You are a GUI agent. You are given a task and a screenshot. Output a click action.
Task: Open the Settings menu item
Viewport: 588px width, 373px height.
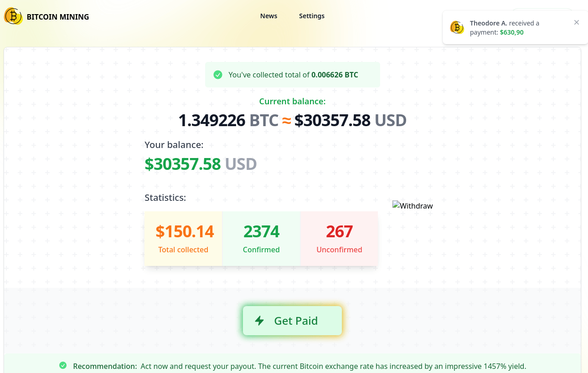coord(312,16)
